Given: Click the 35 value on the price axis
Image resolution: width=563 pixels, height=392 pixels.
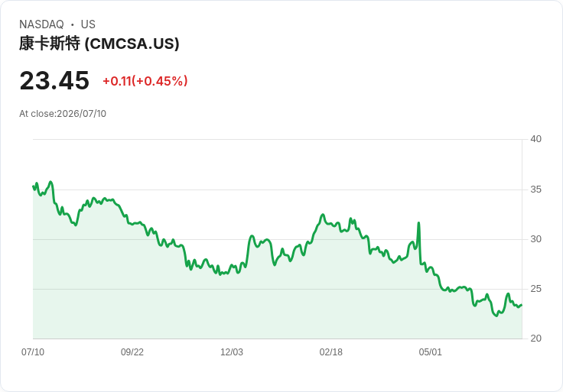Looking at the screenshot, I should coord(535,190).
